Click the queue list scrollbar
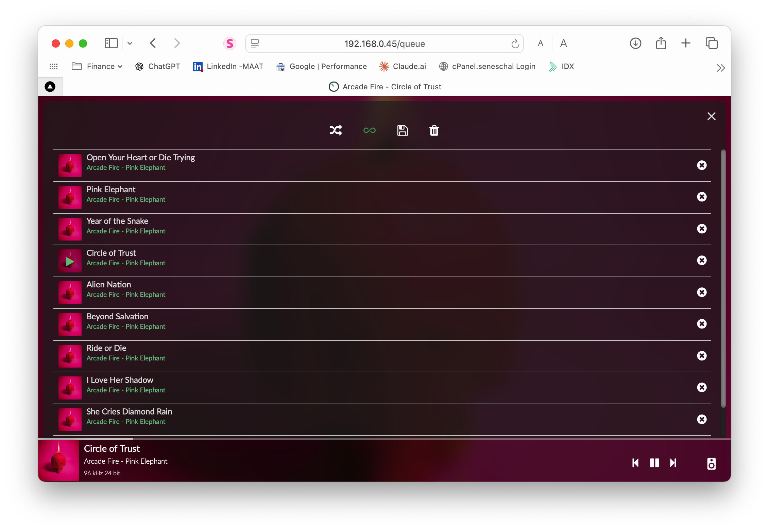The height and width of the screenshot is (532, 769). point(723,279)
